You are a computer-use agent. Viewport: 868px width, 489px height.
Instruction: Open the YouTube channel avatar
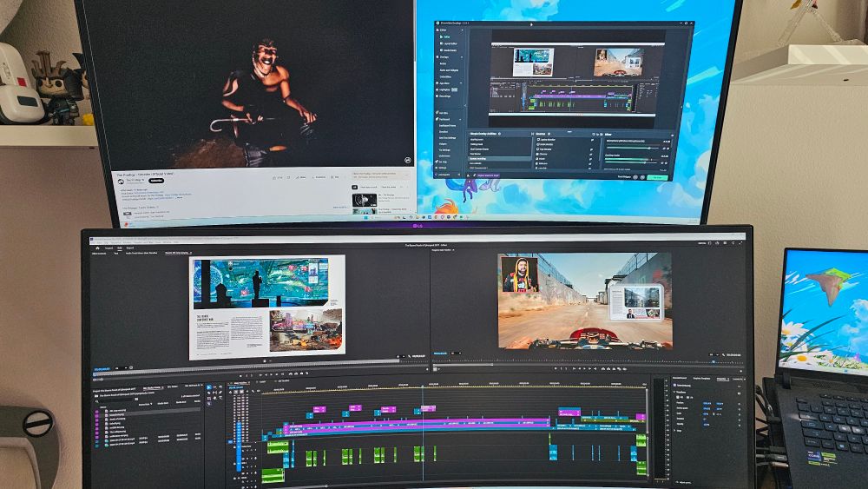point(121,181)
